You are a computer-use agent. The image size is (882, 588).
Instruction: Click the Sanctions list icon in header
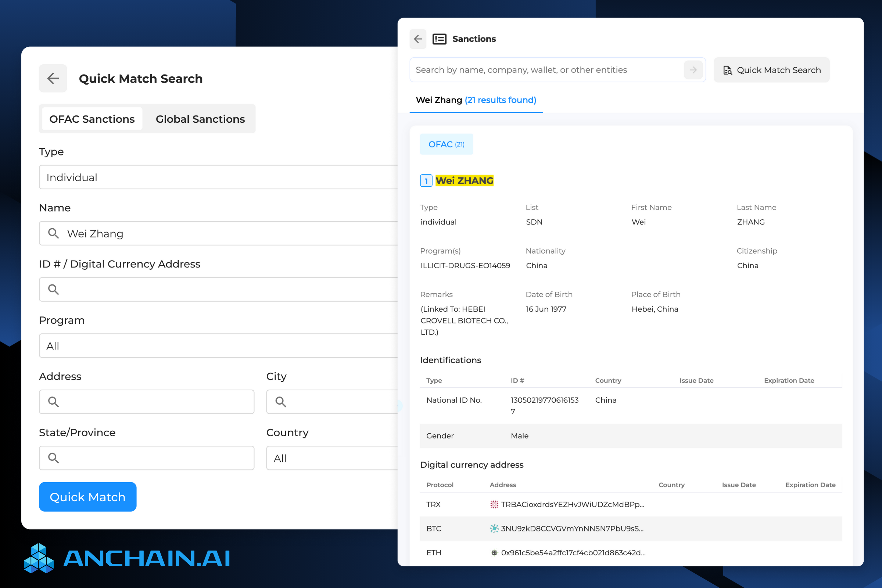[439, 39]
